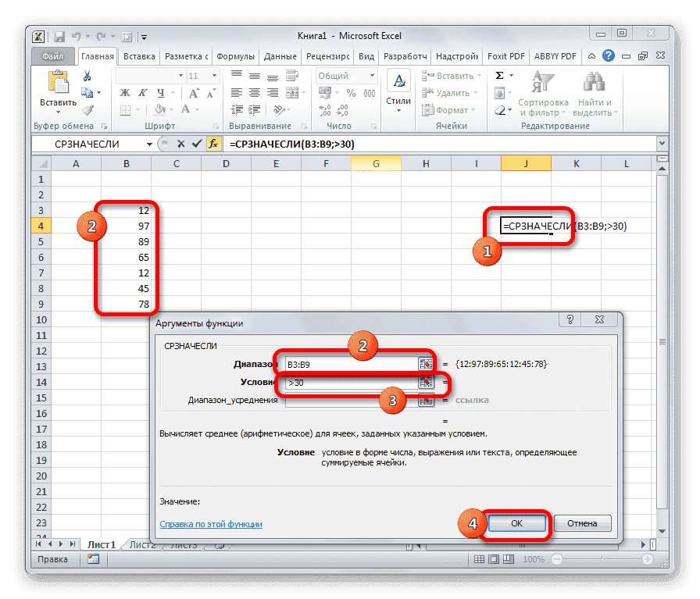This screenshot has width=700, height=599.
Task: Click the Сортировка и фильтр icon
Action: coord(545,82)
